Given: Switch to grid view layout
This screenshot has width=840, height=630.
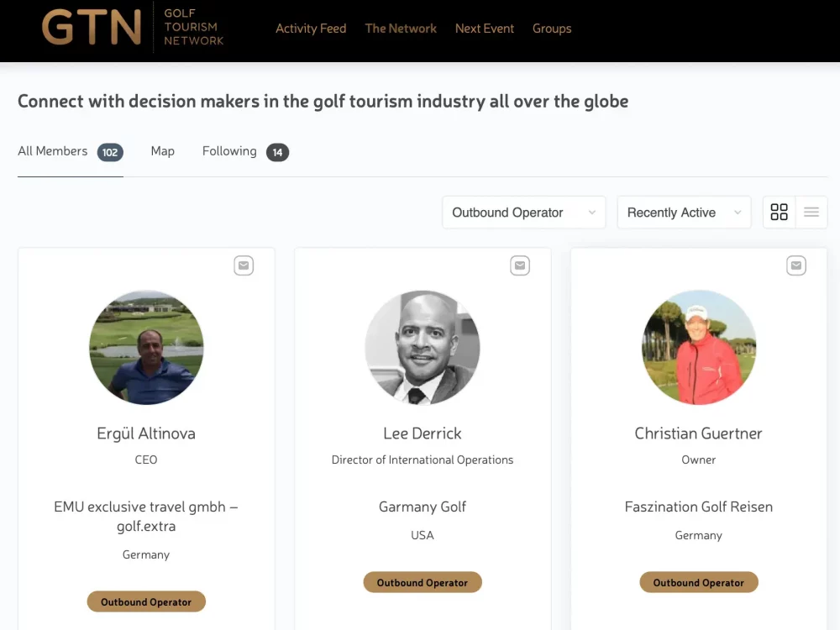Looking at the screenshot, I should 780,213.
